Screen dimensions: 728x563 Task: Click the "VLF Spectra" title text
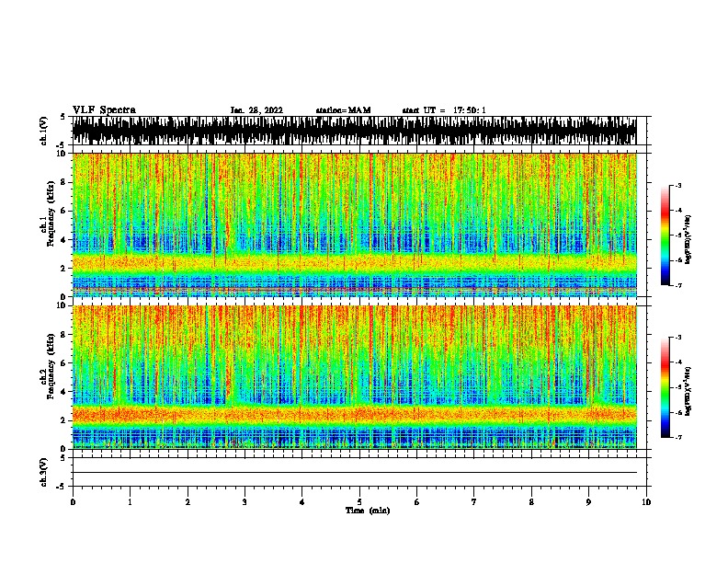(104, 110)
